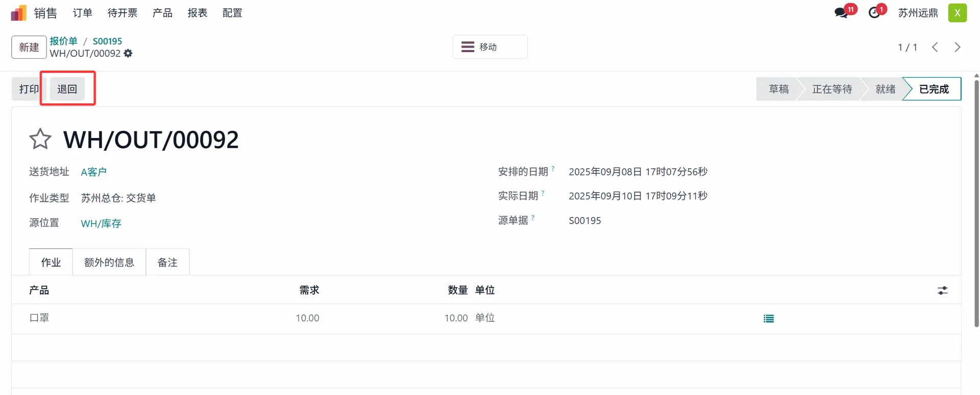Open the chat messages icon
980x395 pixels.
point(841,13)
